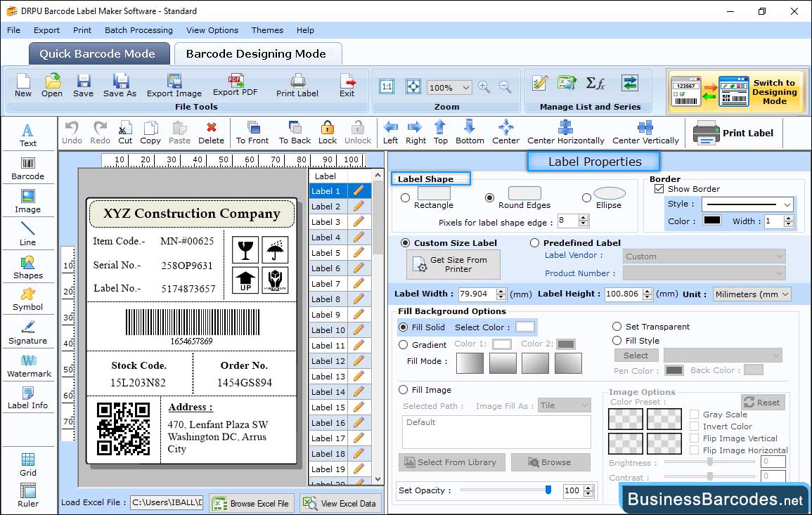Add a Signature with the sidebar tool
Viewport: 812px width, 515px height.
pos(28,333)
